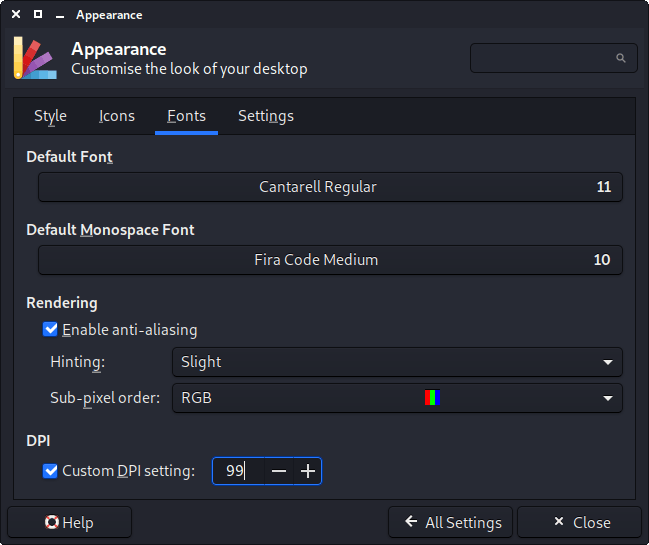Click the Appearance palette icon in header
The width and height of the screenshot is (649, 545).
pyautogui.click(x=33, y=57)
